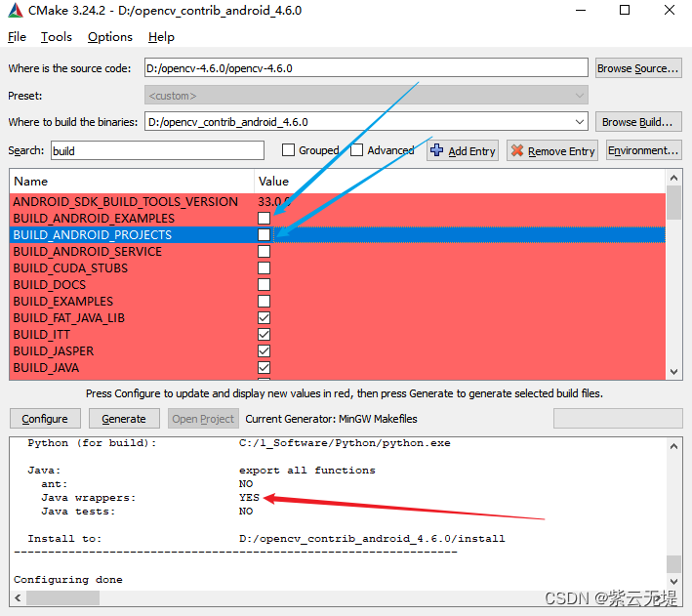Click the Install to path in log
Viewport: 692px width, 616px height.
[x=372, y=539]
